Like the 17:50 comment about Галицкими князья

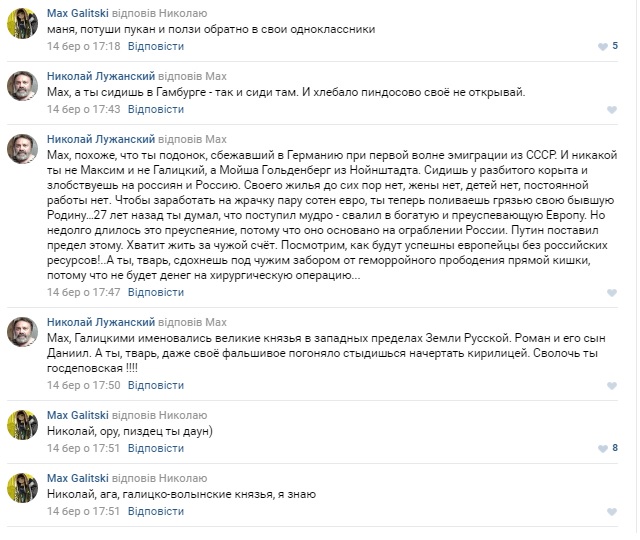pos(611,385)
